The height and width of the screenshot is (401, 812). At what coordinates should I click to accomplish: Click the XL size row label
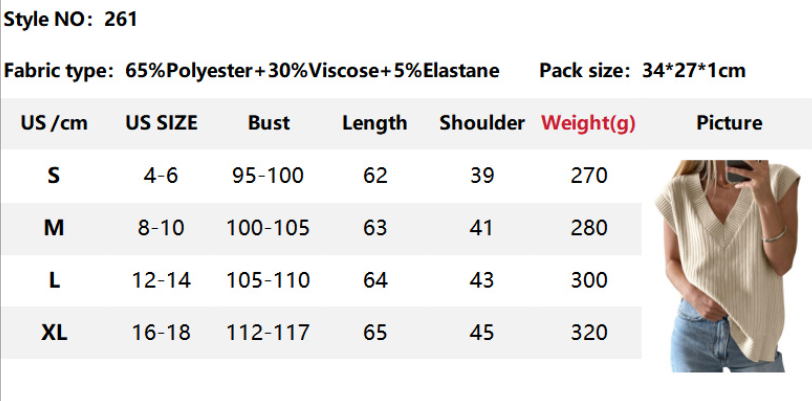point(54,332)
